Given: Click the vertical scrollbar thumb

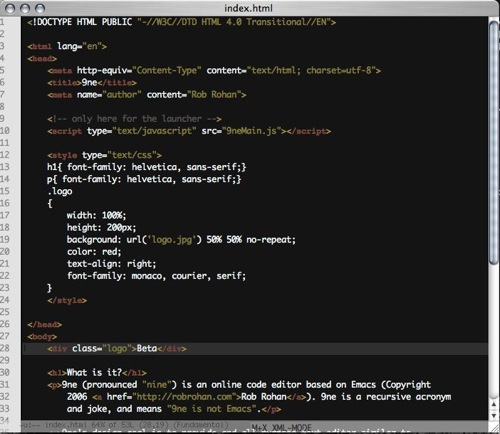Looking at the screenshot, I should click(494, 142).
